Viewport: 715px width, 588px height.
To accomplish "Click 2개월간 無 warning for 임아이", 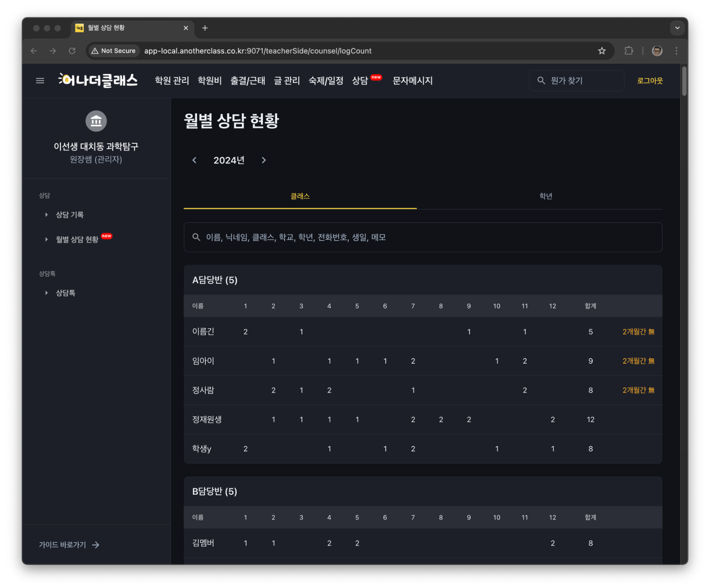I will pyautogui.click(x=638, y=361).
